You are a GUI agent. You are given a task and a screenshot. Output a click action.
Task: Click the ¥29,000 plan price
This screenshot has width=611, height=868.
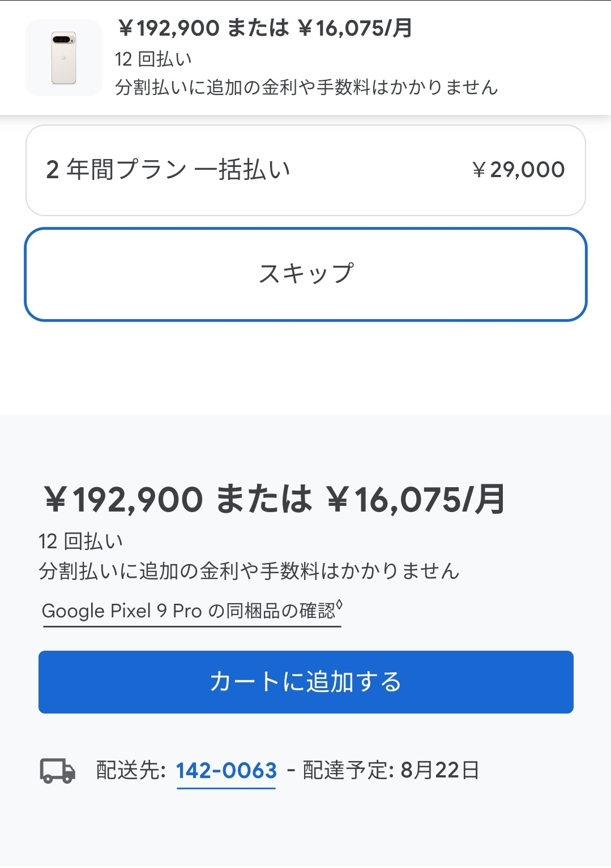[518, 170]
